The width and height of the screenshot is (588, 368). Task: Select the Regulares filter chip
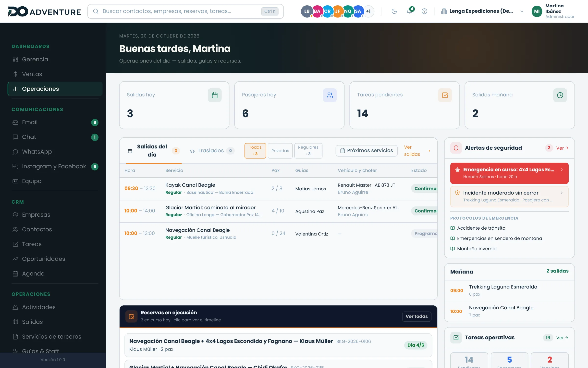[x=308, y=151]
